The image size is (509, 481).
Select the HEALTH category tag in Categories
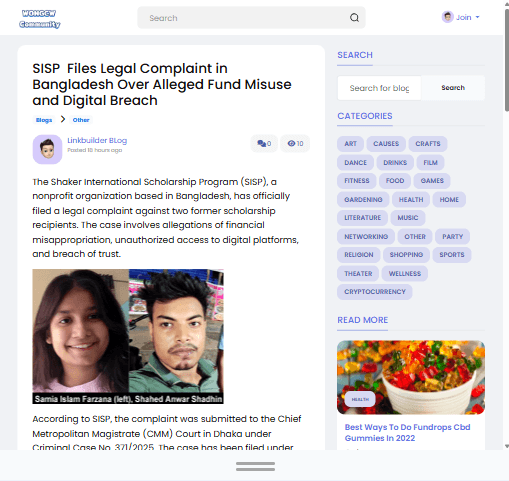coord(411,200)
